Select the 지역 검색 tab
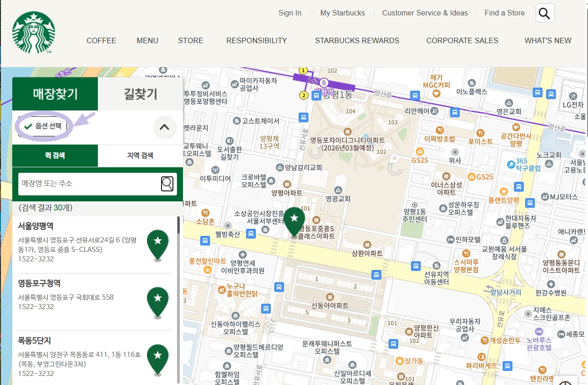The image size is (588, 385). pos(140,155)
